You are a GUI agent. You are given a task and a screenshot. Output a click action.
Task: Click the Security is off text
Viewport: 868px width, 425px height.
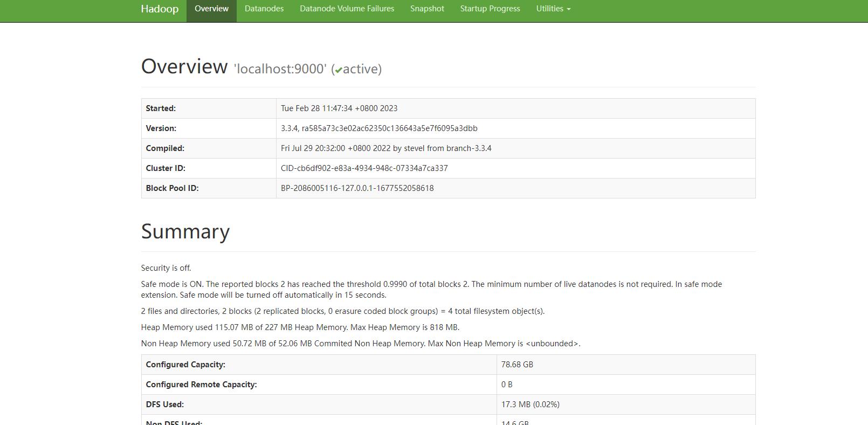166,268
